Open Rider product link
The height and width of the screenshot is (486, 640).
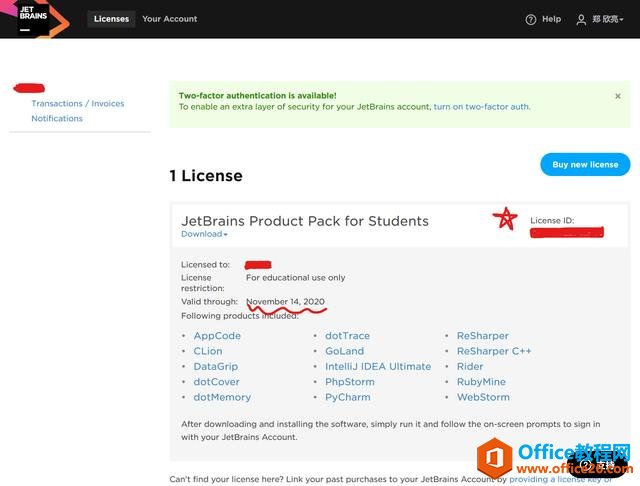pos(470,366)
